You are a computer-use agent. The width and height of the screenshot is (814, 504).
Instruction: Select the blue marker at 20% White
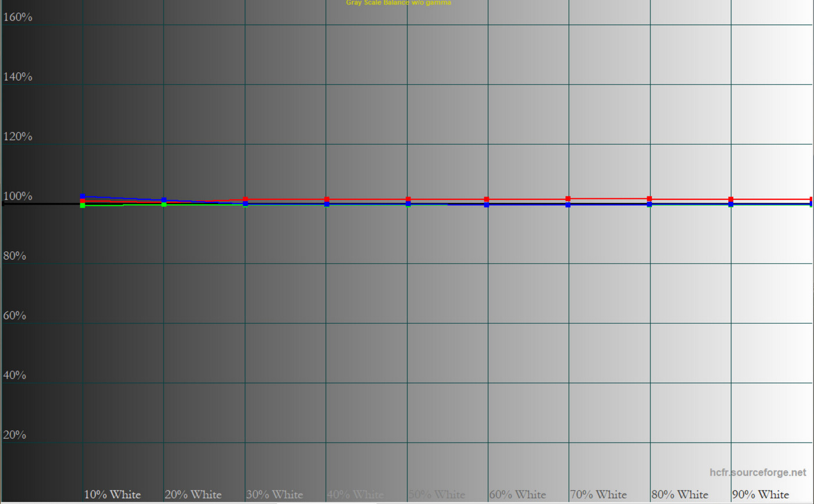(164, 200)
